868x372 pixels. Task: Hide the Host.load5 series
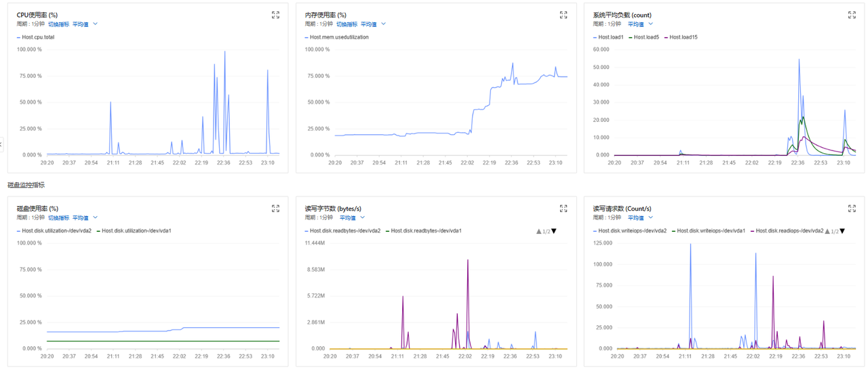click(644, 37)
